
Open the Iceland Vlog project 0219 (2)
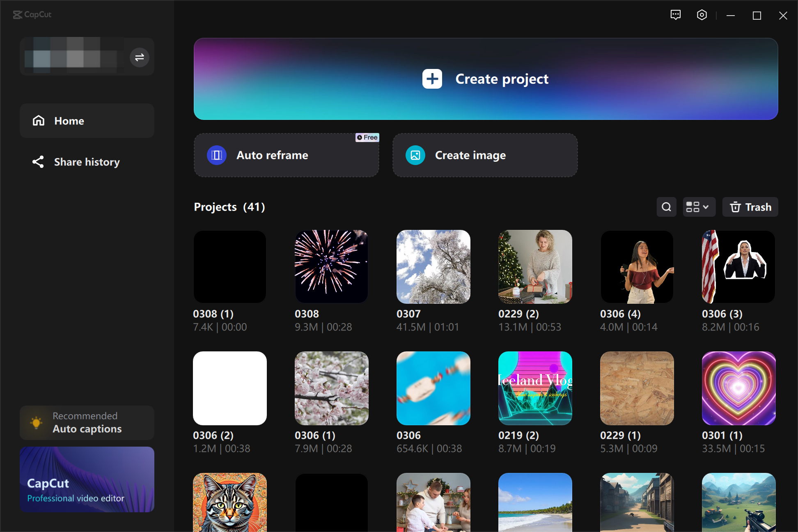[535, 388]
